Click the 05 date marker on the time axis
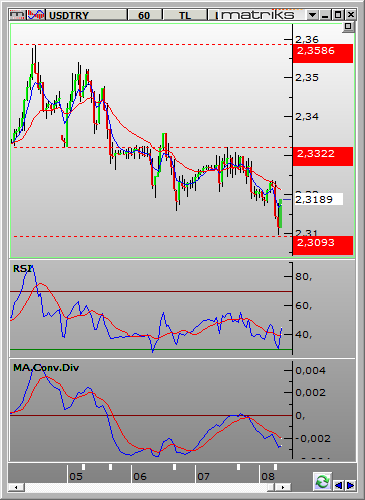This screenshot has width=365, height=500. coord(76,477)
